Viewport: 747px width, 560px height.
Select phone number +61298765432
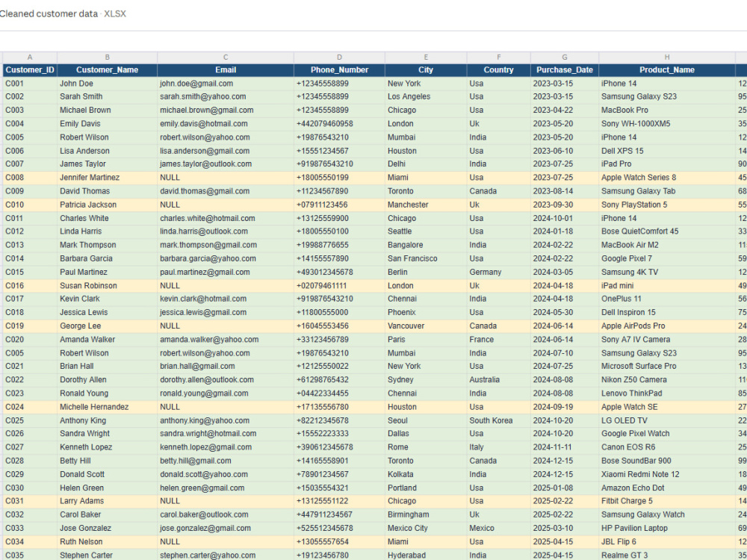[339, 380]
